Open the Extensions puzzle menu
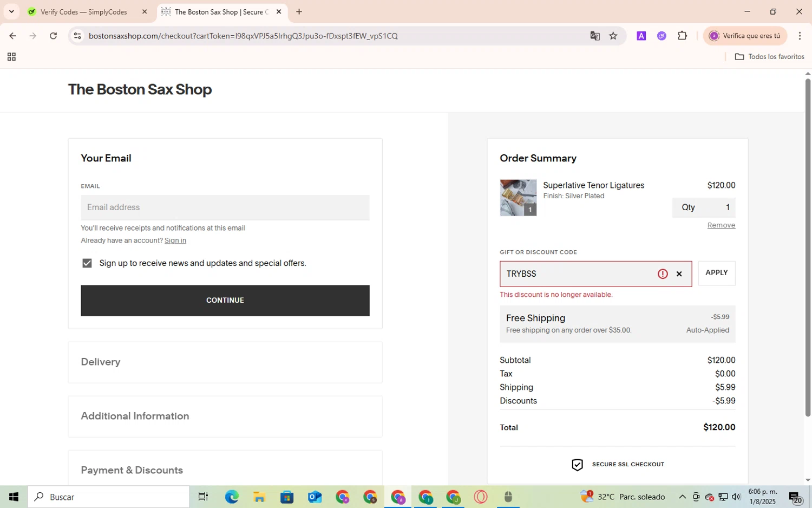The image size is (812, 508). (682, 36)
